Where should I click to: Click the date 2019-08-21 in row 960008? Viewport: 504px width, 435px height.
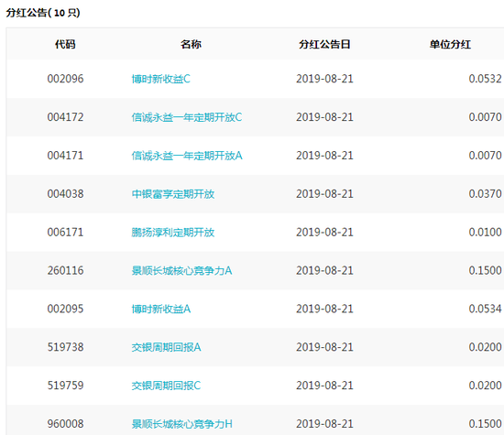point(324,424)
